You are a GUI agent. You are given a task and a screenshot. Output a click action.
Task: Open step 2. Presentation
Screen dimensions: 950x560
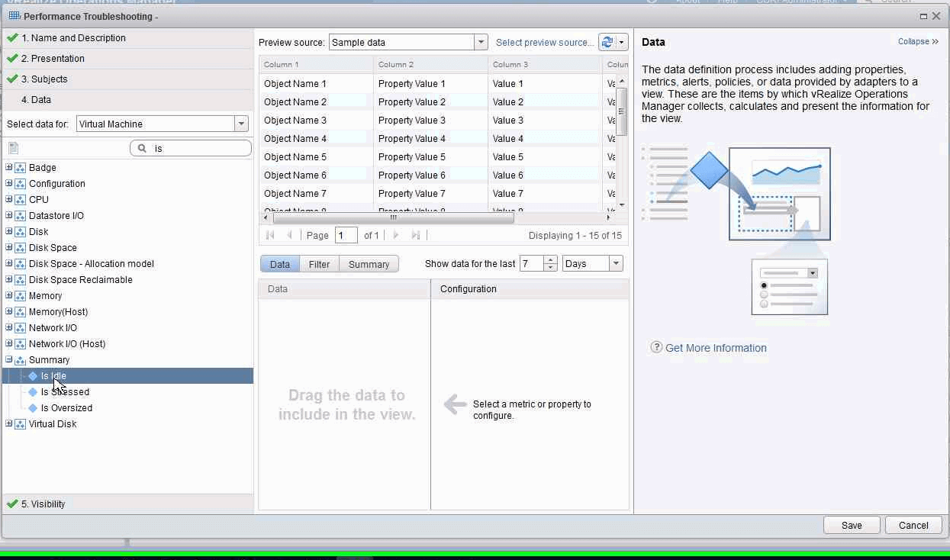click(53, 59)
